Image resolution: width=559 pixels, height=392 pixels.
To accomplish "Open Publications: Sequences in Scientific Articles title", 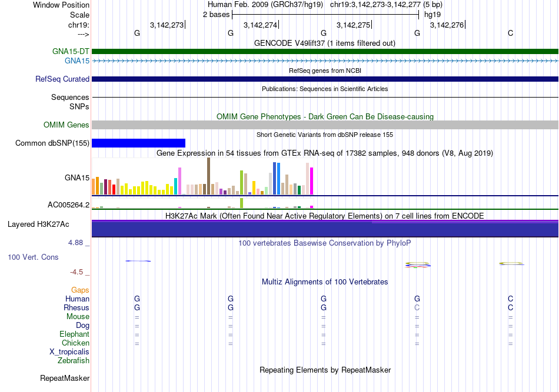I will (325, 89).
